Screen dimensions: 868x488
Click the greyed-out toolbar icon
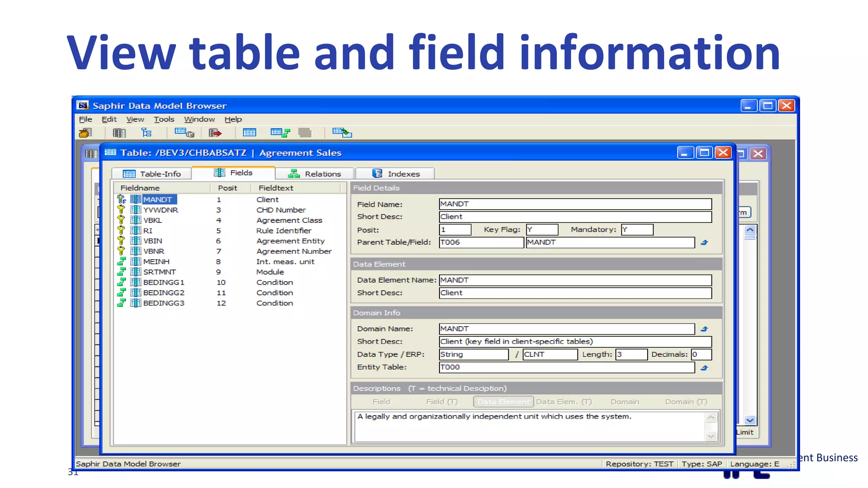(305, 133)
